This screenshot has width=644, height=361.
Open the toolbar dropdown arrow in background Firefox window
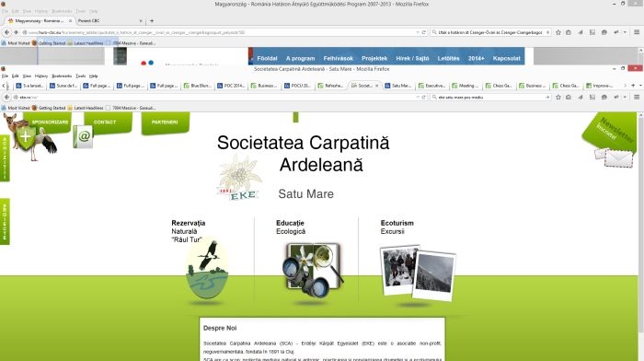[x=625, y=32]
